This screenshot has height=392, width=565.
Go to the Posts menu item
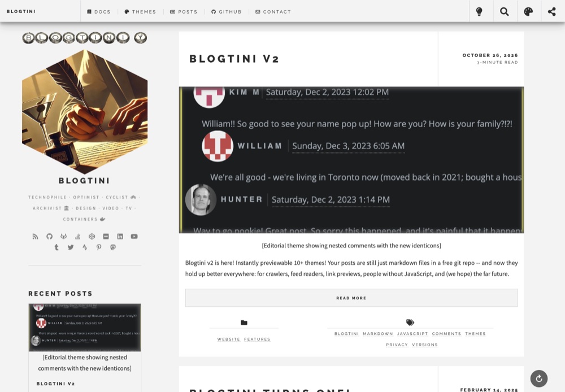184,12
